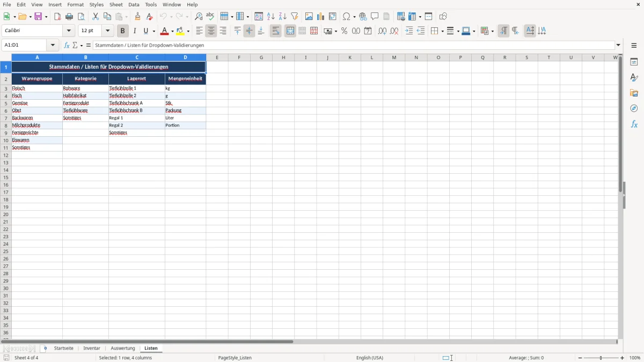Open Find and Replace icon
Screen dimensions: 644x362
click(199, 17)
